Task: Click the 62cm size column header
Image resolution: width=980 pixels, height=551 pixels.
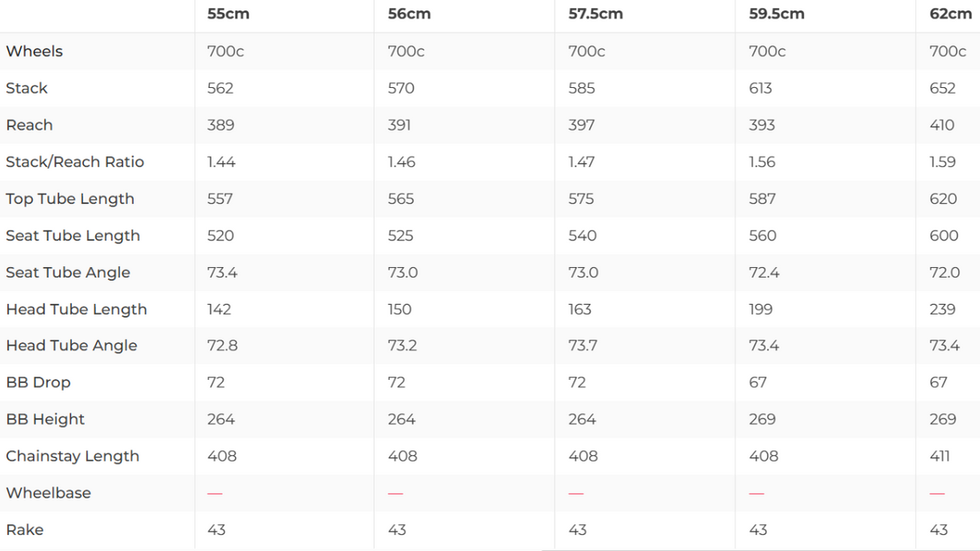Action: (x=950, y=14)
